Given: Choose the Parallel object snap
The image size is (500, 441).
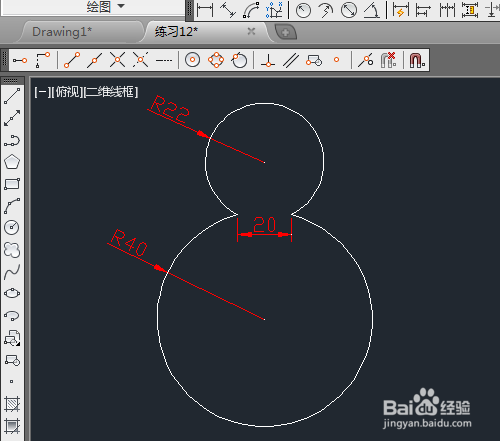Looking at the screenshot, I should click(x=291, y=60).
